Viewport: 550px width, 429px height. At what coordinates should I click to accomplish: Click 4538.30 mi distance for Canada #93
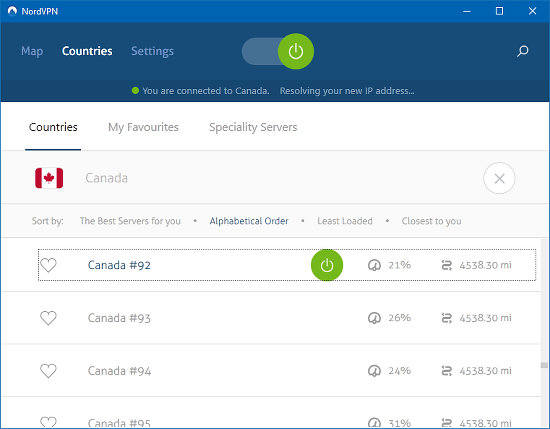coord(485,318)
